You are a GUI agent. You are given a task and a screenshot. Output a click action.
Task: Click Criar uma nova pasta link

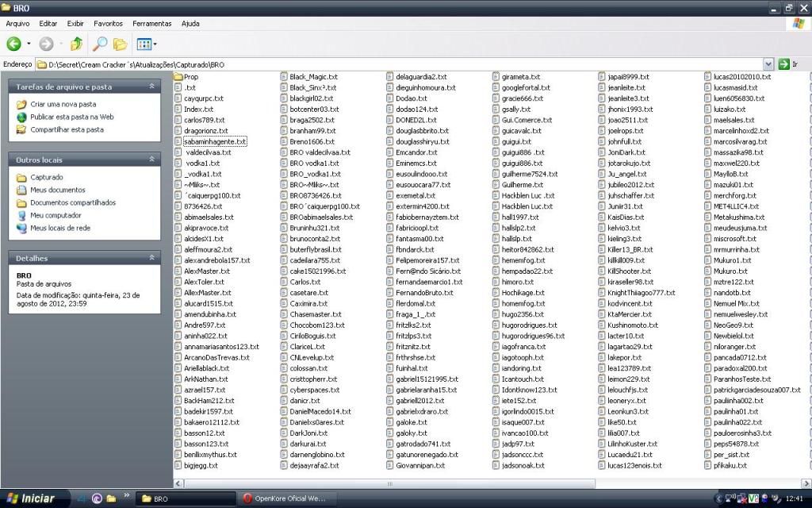pos(63,104)
